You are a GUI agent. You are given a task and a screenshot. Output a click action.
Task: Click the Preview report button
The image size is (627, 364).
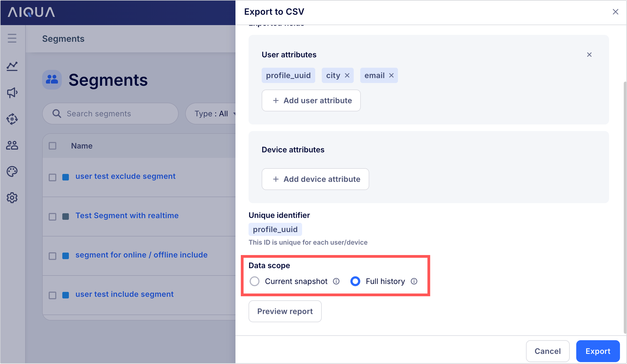pos(285,311)
